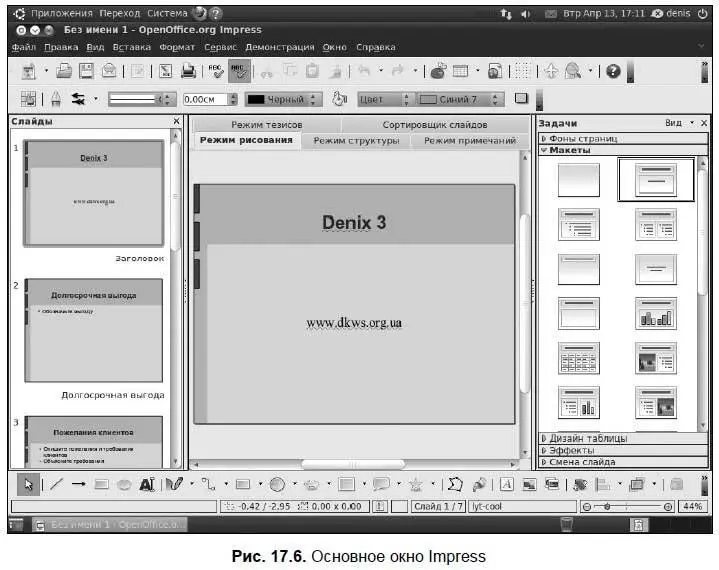The width and height of the screenshot is (719, 570).
Task: Open the Формат menu
Action: [177, 47]
